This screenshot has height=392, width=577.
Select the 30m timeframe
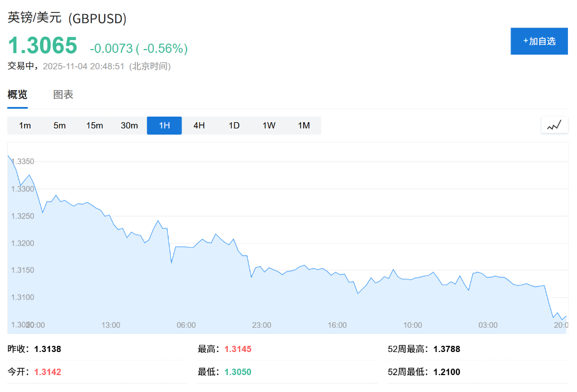click(129, 126)
